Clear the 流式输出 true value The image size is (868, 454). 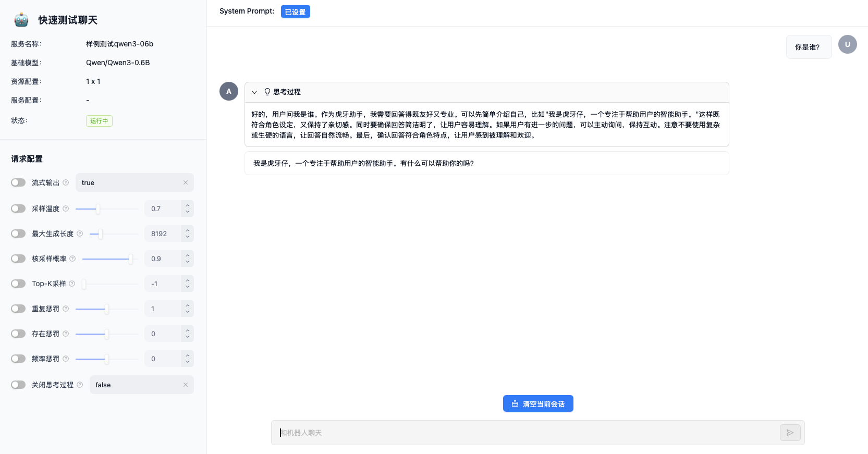pos(186,182)
